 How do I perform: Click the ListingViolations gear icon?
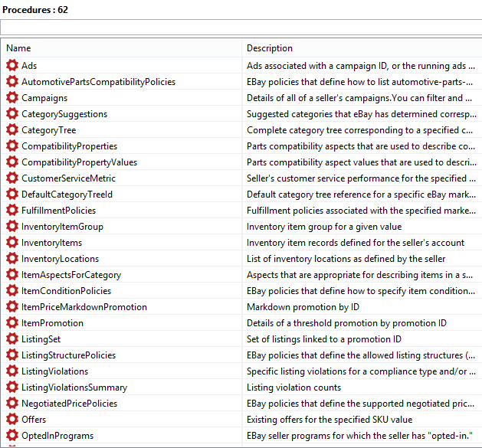(12, 371)
